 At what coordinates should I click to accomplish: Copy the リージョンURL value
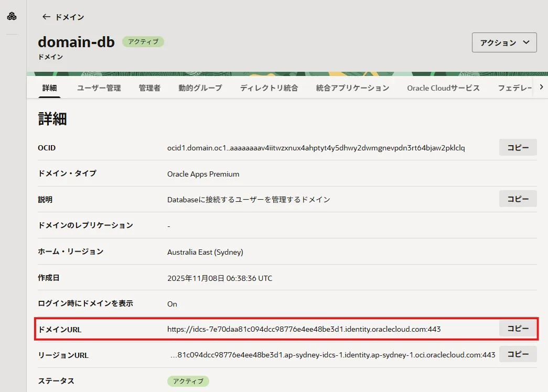[x=518, y=354]
